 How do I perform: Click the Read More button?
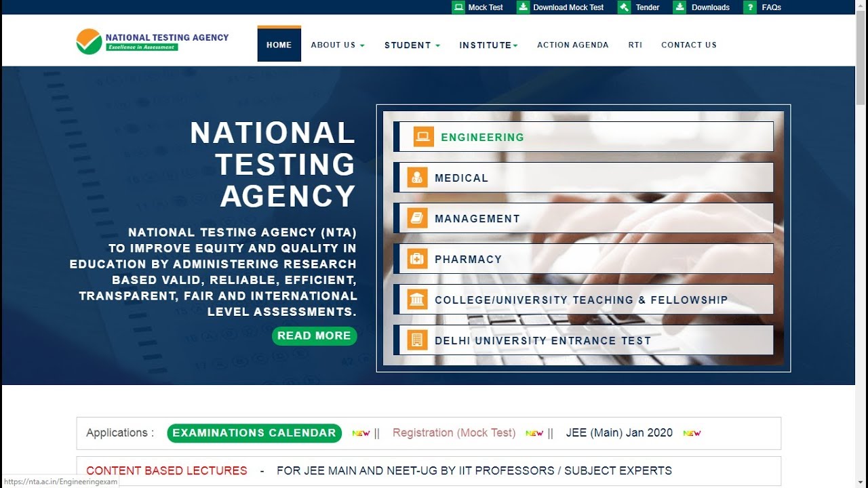[314, 335]
